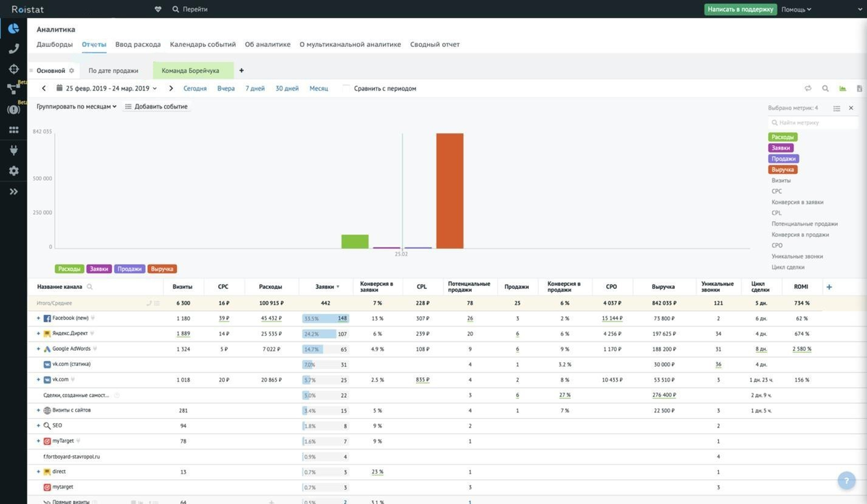This screenshot has width=867, height=504.
Task: Open the Analytics pie chart sidebar icon
Action: [x=13, y=29]
